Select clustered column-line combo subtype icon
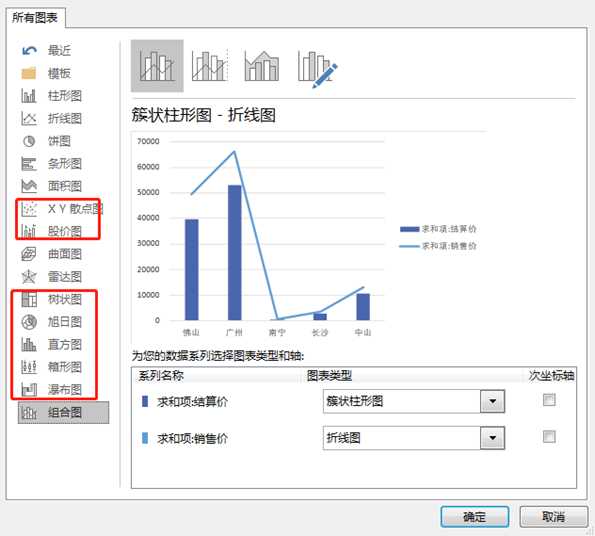Screen dimensions: 595x536 pos(157,66)
